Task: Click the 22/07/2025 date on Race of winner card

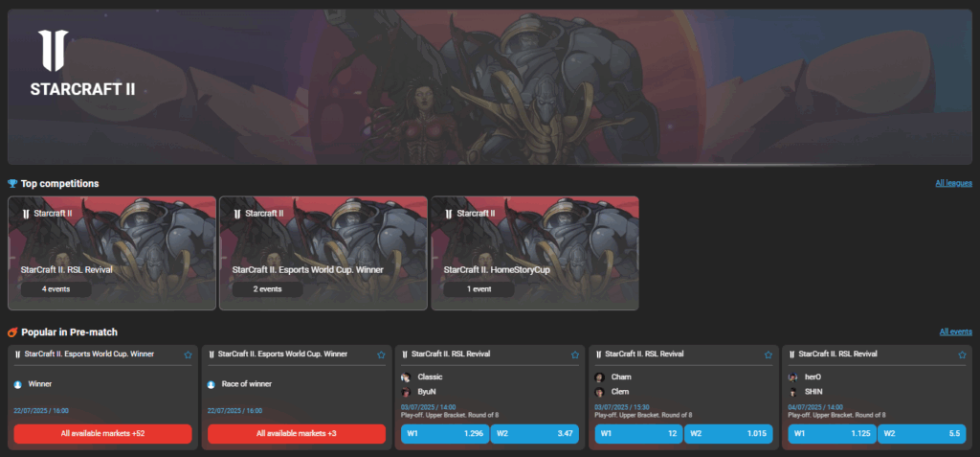Action: coord(235,411)
